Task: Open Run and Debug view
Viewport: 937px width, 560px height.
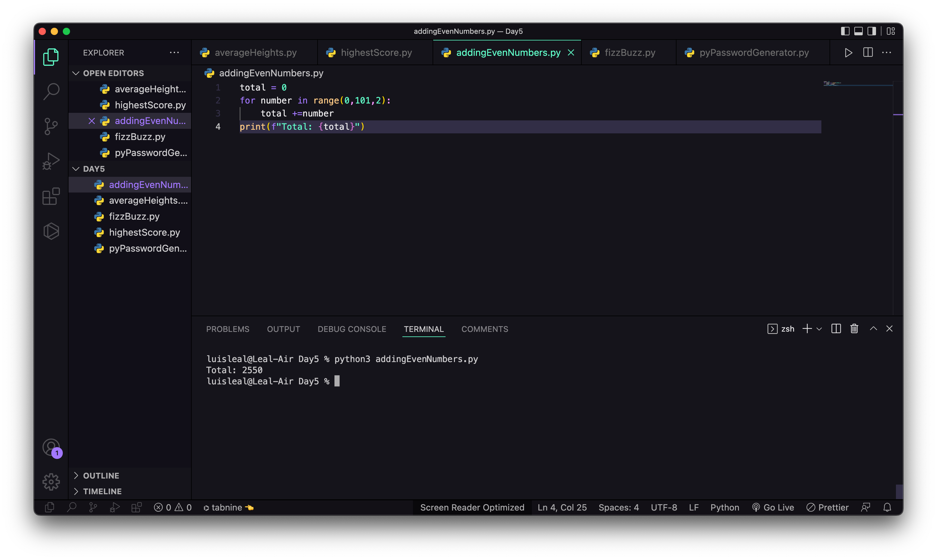Action: click(x=51, y=161)
